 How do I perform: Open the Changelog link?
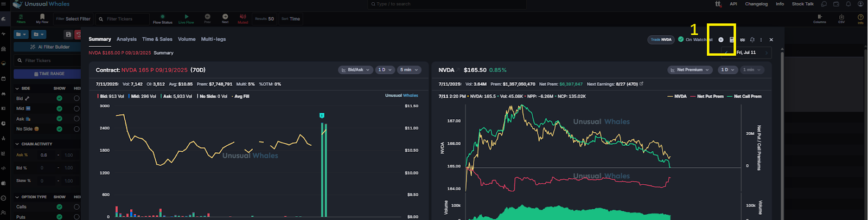pyautogui.click(x=756, y=4)
